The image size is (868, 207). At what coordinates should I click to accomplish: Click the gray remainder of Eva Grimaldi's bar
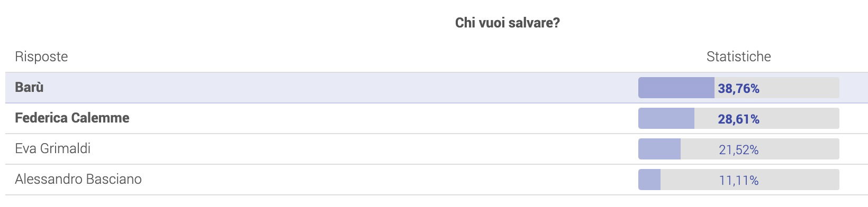(760, 149)
